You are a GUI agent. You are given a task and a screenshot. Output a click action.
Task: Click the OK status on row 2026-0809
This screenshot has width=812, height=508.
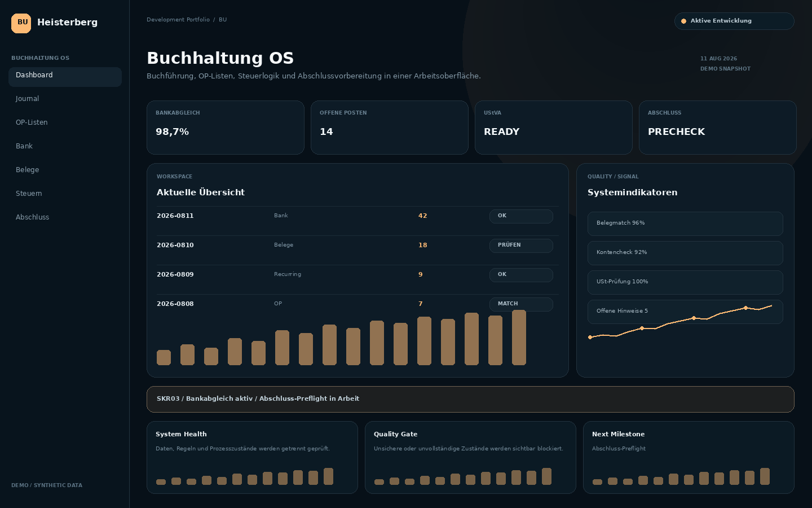point(521,275)
